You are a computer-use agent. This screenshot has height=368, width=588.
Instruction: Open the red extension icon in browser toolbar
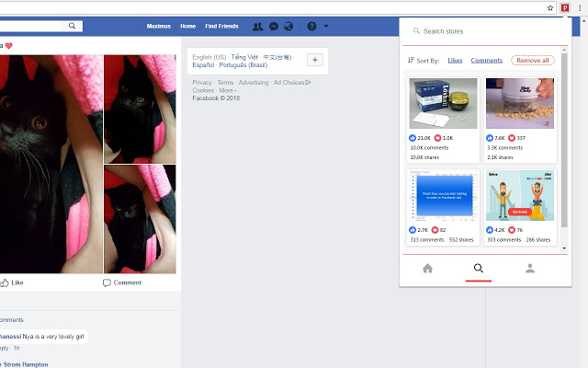click(x=565, y=7)
